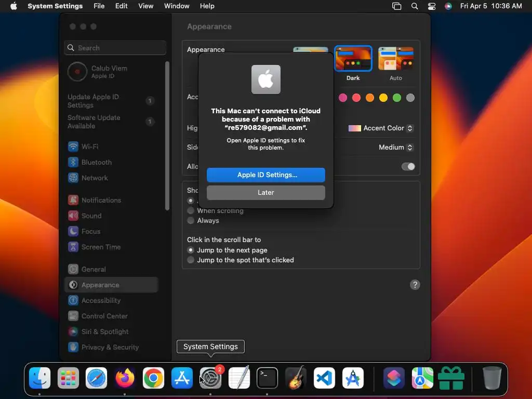Open Accessibility settings in sidebar
The height and width of the screenshot is (399, 532).
coord(111,301)
